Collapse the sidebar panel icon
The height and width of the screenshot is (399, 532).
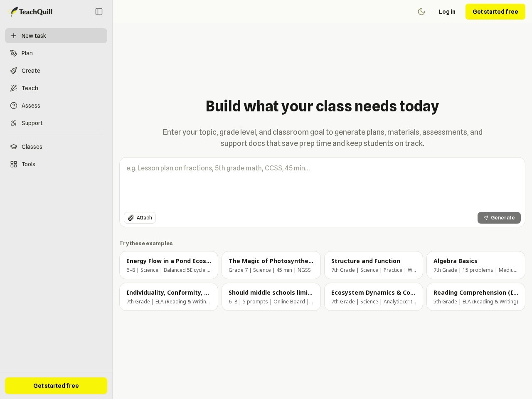pyautogui.click(x=99, y=12)
